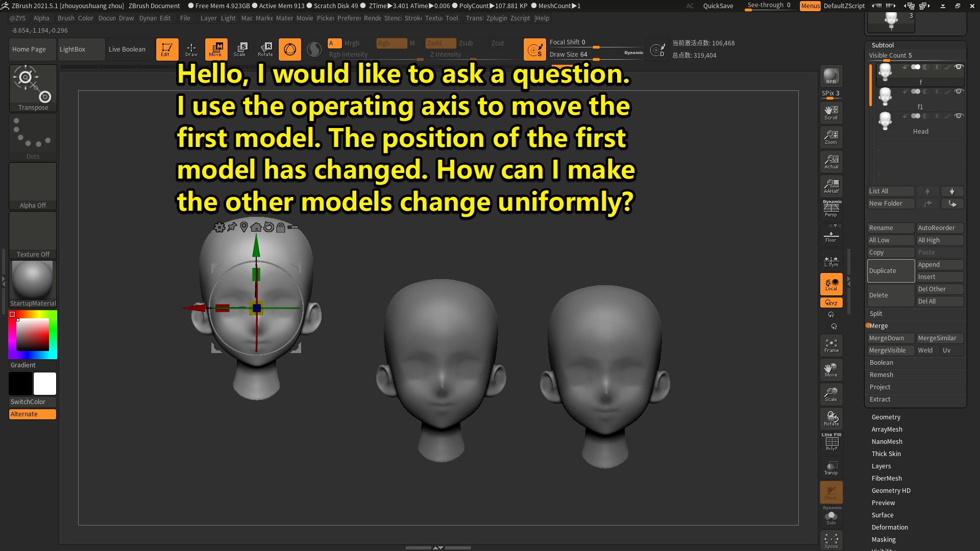Toggle the Floor grid icon
Screen dimensions: 980x551
(x=831, y=235)
